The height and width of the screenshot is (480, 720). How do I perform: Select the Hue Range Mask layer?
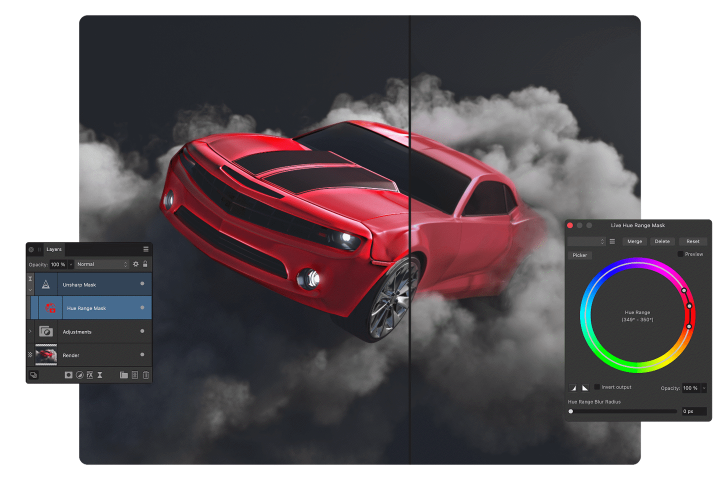tap(90, 308)
